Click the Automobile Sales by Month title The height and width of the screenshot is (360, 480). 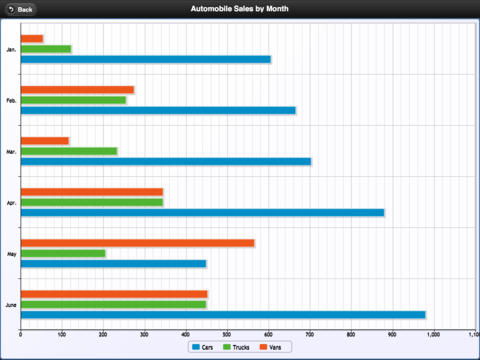click(x=240, y=9)
